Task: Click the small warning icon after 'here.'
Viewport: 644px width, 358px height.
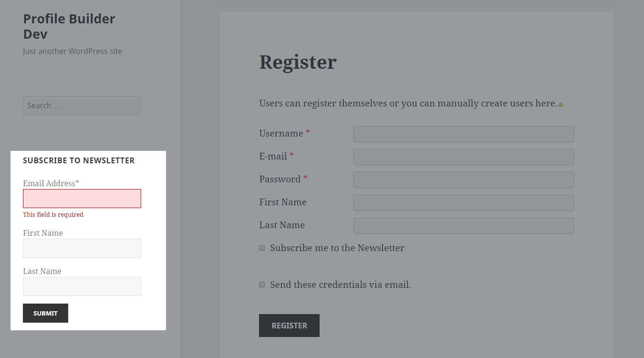Action: click(561, 104)
